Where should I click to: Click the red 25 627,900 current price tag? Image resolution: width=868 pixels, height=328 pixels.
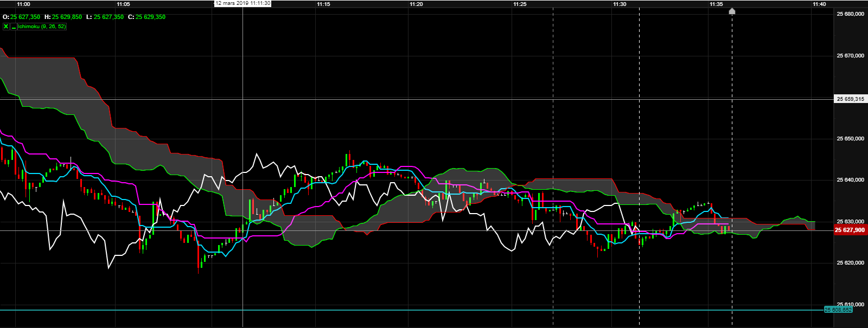click(x=850, y=230)
